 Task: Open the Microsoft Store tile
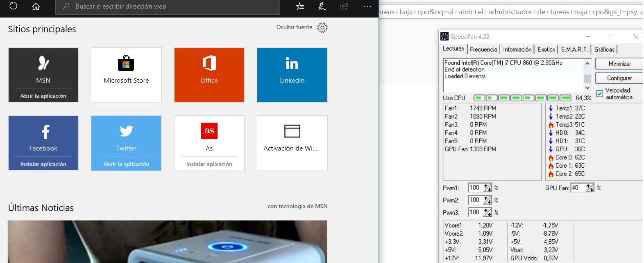point(126,75)
